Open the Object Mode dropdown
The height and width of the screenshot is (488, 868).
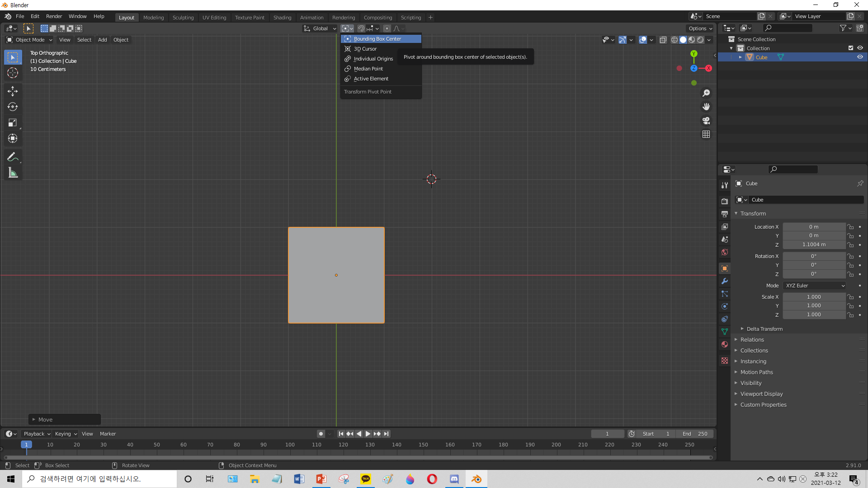(x=29, y=40)
